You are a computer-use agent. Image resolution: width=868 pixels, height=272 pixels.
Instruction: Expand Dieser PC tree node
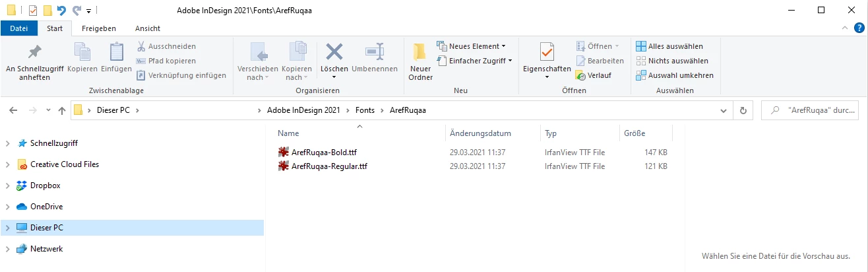8,228
